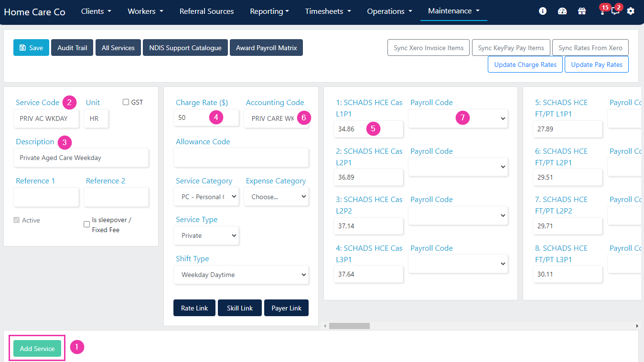Open the Workers menu
The height and width of the screenshot is (362, 644).
pos(145,11)
